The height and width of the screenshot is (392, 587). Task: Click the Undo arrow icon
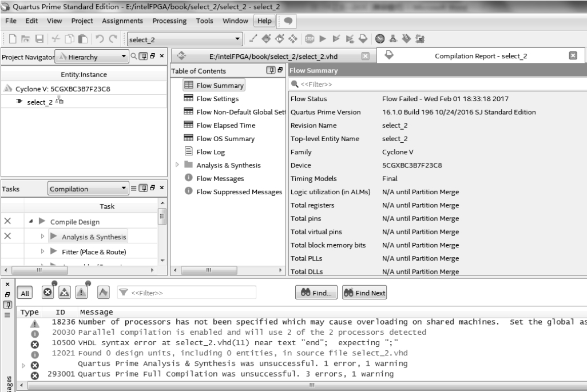[100, 39]
